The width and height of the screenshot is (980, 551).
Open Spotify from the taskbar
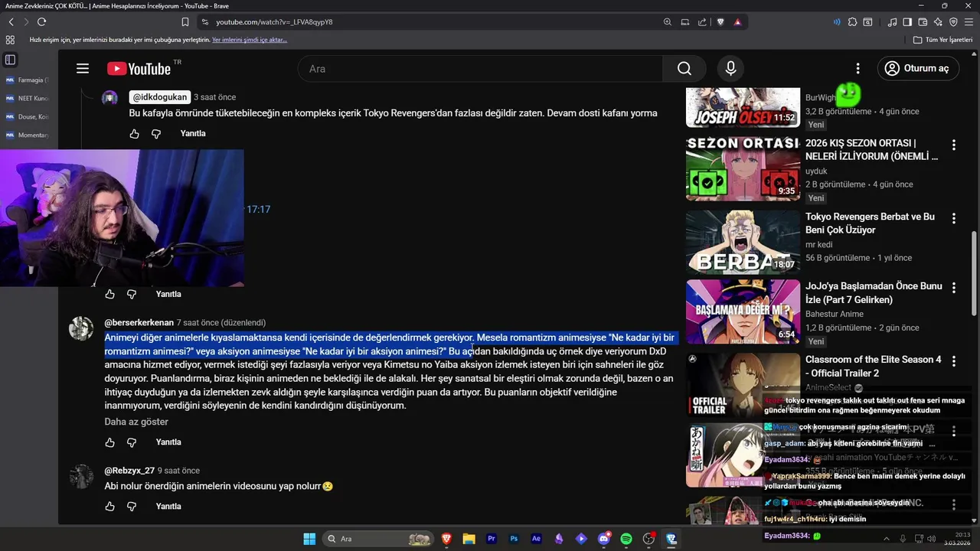[626, 539]
